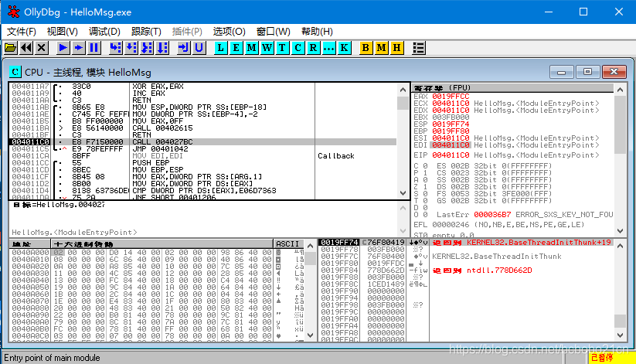636x364 pixels.
Task: Open Run trace with ... button
Action: 328,48
